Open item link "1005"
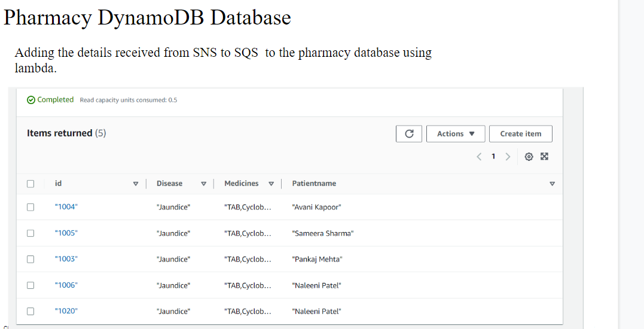The height and width of the screenshot is (329, 644). click(x=66, y=233)
